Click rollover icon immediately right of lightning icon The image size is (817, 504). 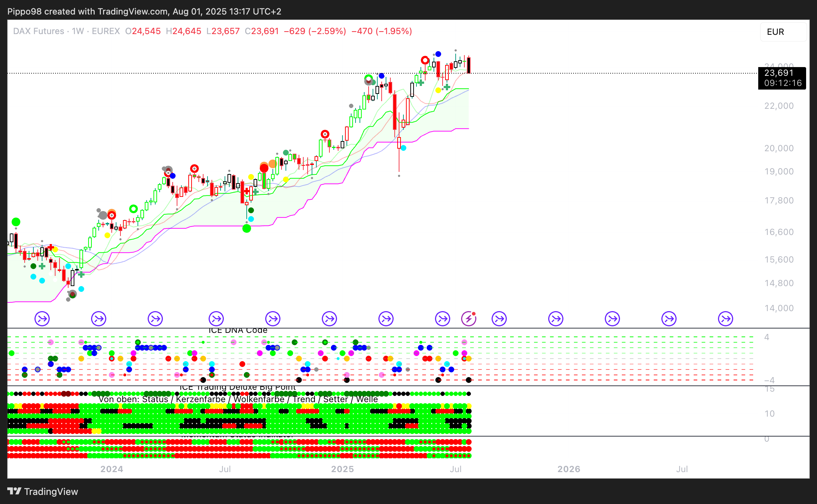point(499,319)
